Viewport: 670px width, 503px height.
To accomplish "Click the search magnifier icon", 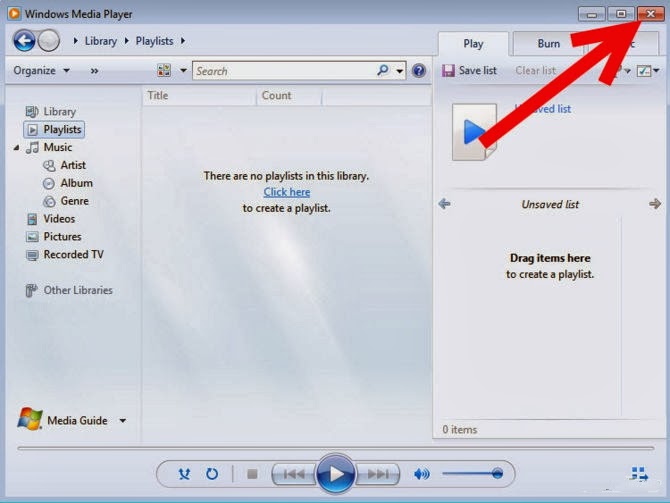I will (383, 70).
